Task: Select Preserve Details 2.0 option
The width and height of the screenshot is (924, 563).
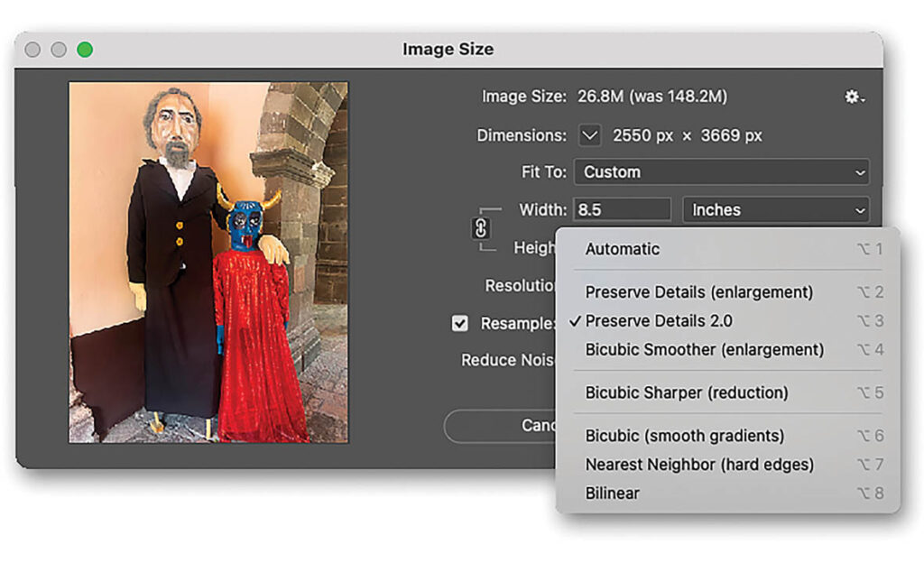Action: point(659,321)
